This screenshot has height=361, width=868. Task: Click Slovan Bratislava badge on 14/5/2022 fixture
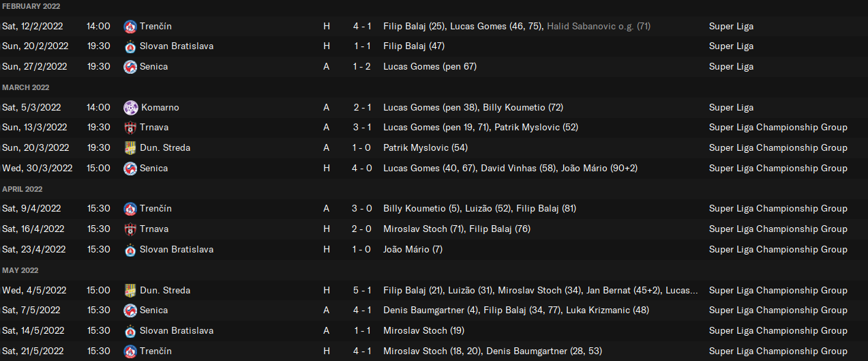[x=130, y=331]
